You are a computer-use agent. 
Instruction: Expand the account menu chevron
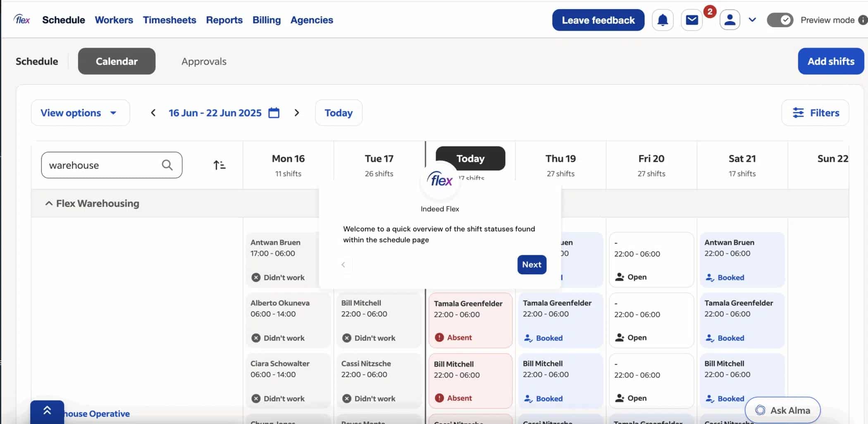coord(752,20)
